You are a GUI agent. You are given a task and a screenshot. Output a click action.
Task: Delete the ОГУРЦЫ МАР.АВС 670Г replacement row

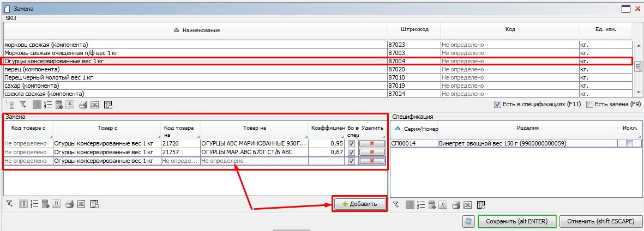pyautogui.click(x=372, y=152)
